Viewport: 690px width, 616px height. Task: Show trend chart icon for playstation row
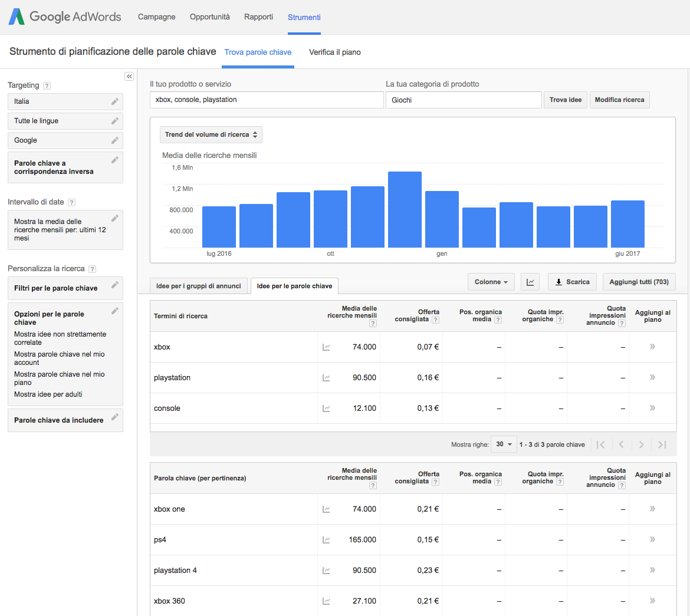click(326, 378)
